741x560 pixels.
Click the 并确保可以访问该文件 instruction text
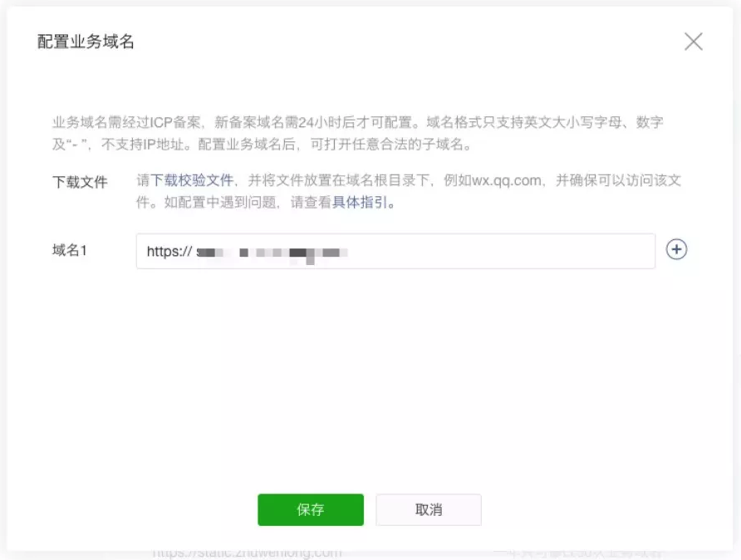pos(615,180)
